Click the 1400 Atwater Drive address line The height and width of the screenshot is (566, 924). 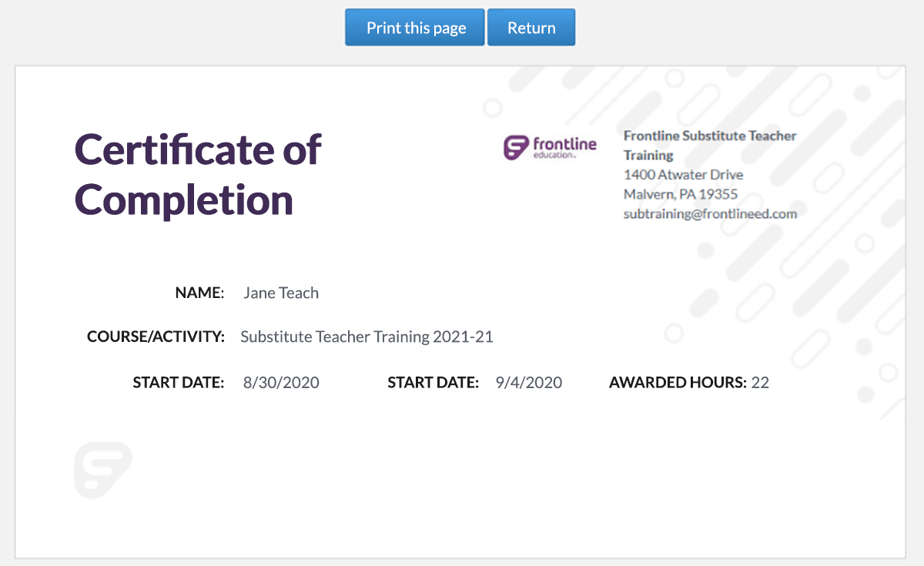[683, 175]
